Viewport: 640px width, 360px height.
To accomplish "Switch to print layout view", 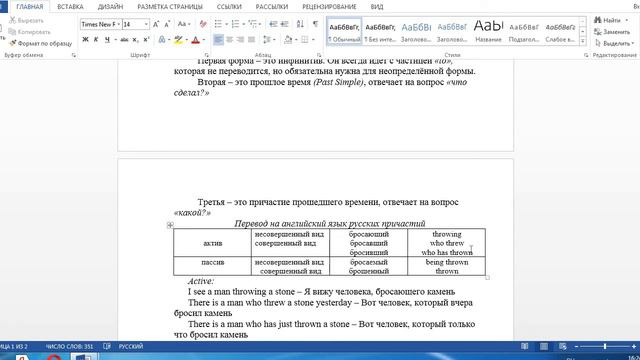I will pos(544,346).
